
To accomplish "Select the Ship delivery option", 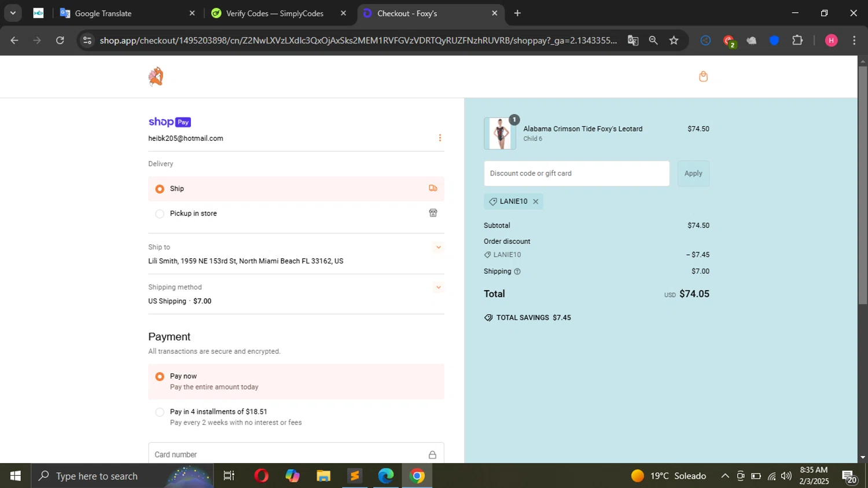I will pos(296,189).
